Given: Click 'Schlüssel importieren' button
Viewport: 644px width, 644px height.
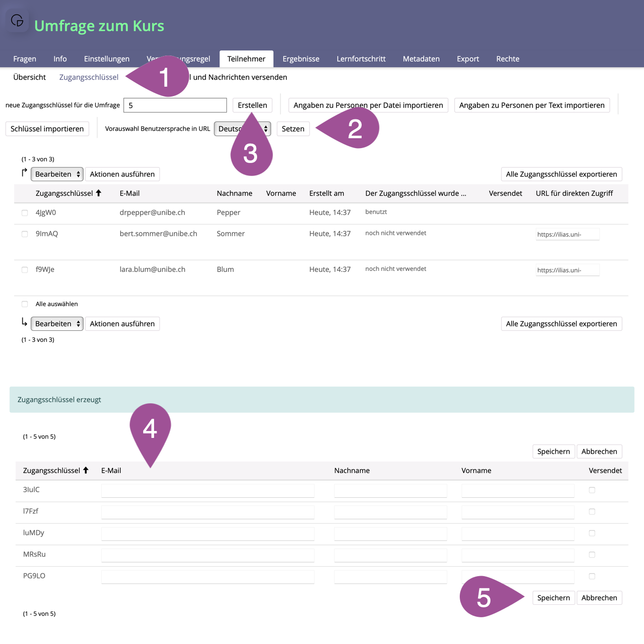Looking at the screenshot, I should click(x=47, y=129).
